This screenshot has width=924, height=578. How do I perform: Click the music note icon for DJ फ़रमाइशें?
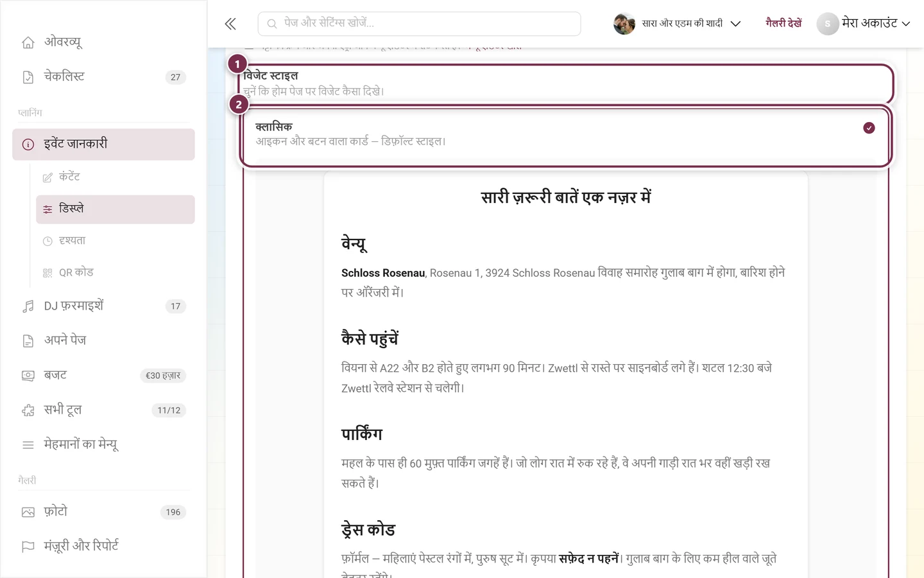point(28,306)
